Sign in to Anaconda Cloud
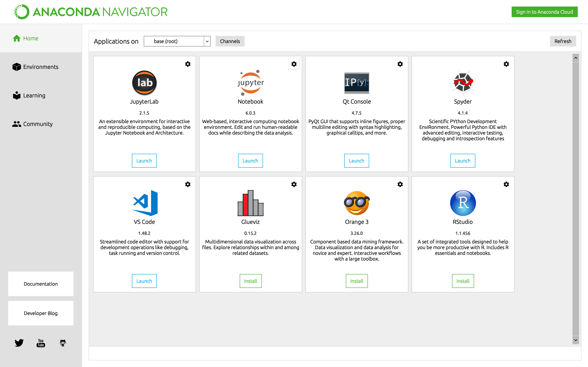This screenshot has height=367, width=588. 544,12
